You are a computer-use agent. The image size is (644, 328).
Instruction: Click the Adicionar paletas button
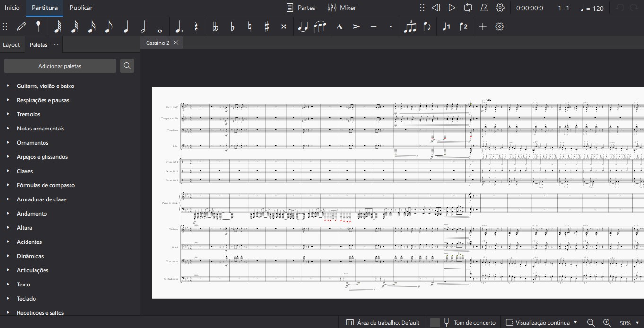[x=60, y=66]
